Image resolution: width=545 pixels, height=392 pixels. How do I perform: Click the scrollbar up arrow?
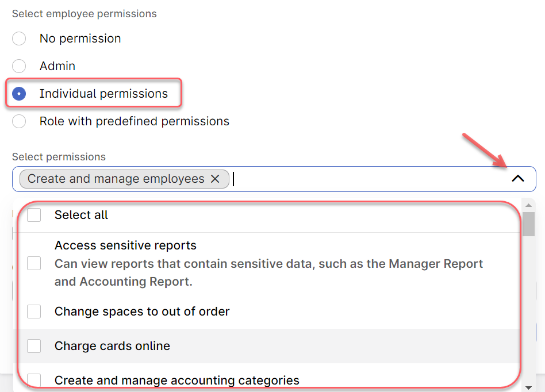click(529, 205)
